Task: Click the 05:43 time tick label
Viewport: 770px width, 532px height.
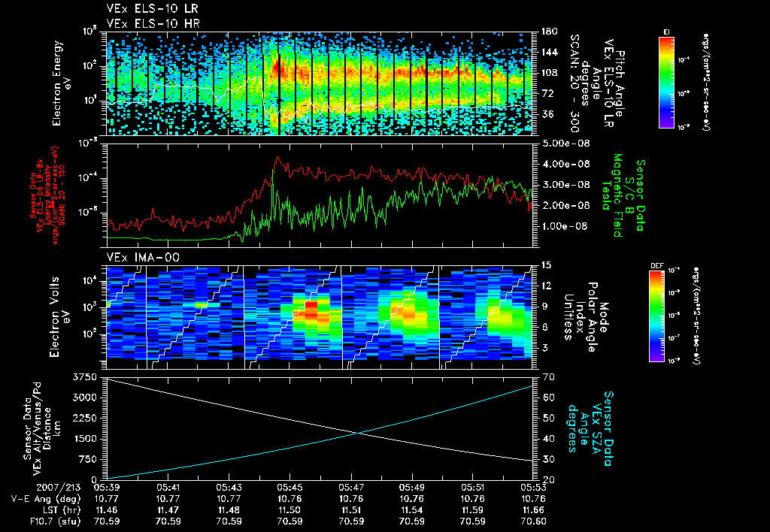Action: pyautogui.click(x=229, y=488)
